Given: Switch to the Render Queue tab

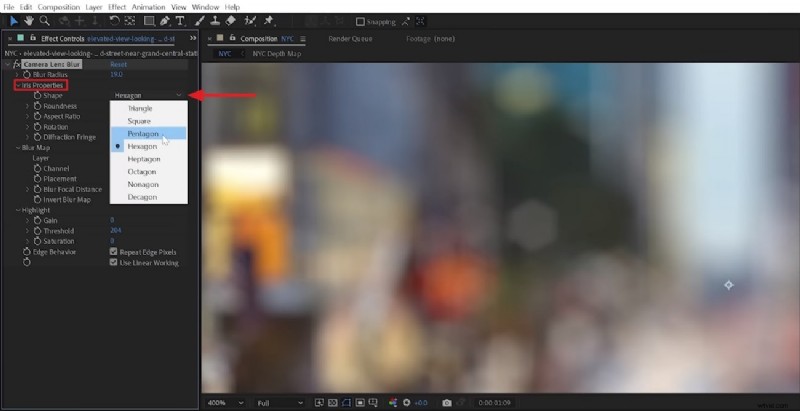Looking at the screenshot, I should click(350, 39).
